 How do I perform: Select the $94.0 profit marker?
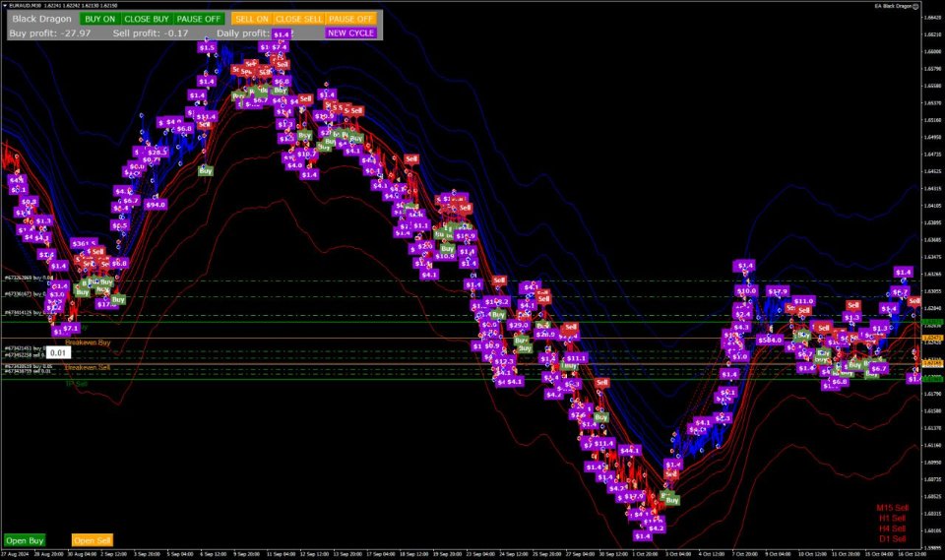155,205
